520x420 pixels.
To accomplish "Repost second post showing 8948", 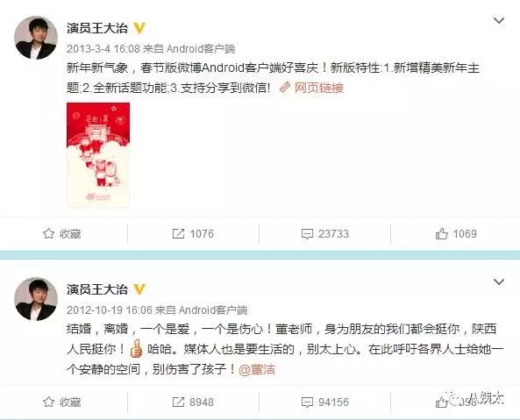I will (x=193, y=402).
